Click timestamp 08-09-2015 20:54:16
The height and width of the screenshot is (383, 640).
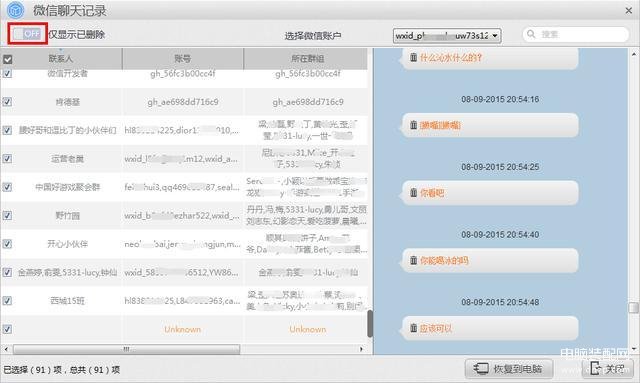500,99
